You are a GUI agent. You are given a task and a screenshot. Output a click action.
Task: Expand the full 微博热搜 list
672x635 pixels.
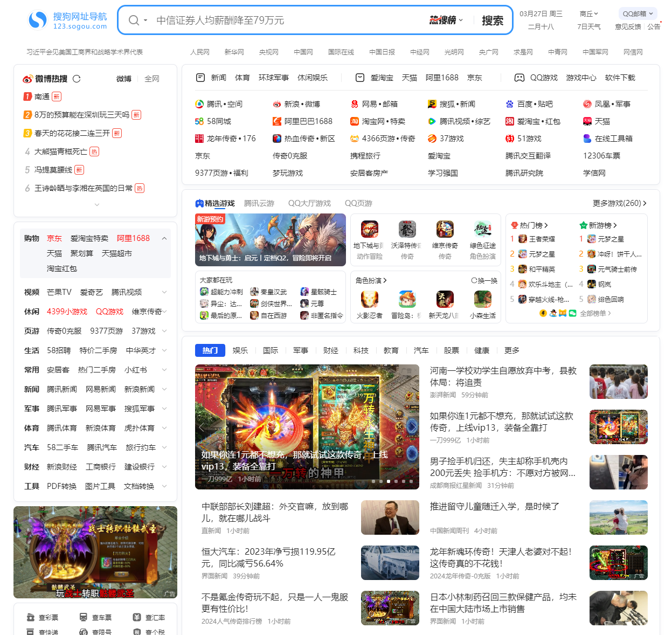click(96, 204)
